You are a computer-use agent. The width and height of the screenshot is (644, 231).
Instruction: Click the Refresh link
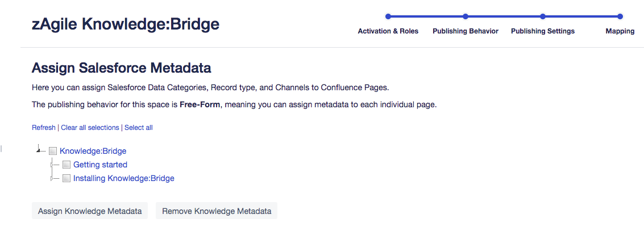point(44,128)
